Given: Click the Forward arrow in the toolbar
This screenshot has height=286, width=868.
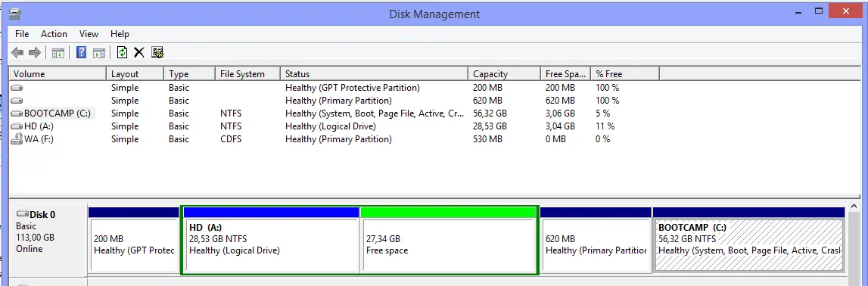Looking at the screenshot, I should pos(35,53).
